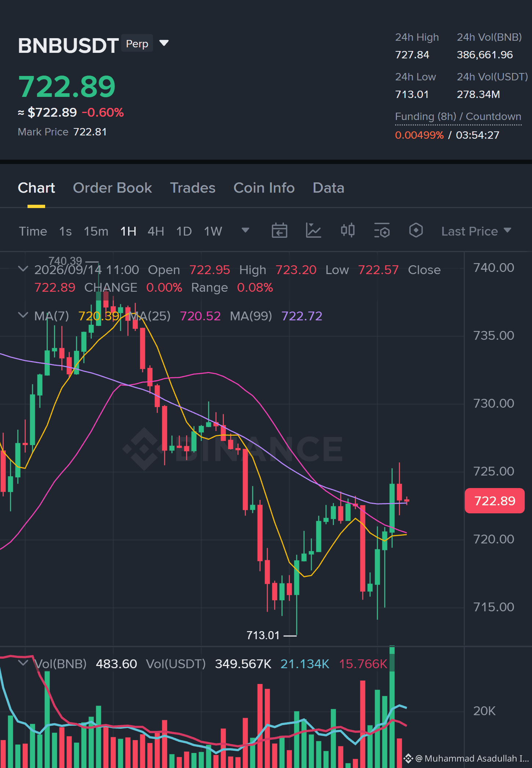532x768 pixels.
Task: Click the hexagon chart tool icon
Action: click(x=416, y=231)
